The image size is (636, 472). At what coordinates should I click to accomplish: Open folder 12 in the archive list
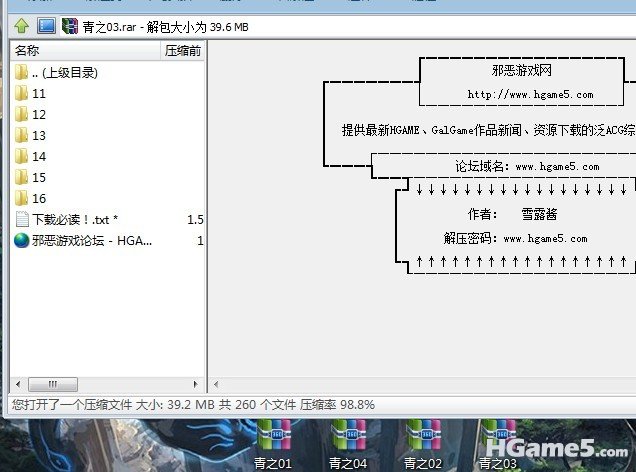[38, 114]
